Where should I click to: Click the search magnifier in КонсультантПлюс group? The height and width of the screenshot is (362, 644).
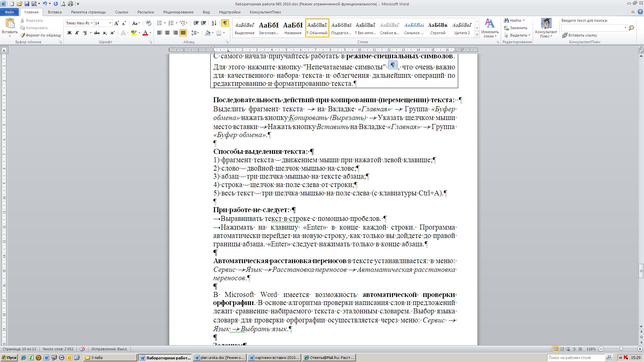click(x=632, y=28)
